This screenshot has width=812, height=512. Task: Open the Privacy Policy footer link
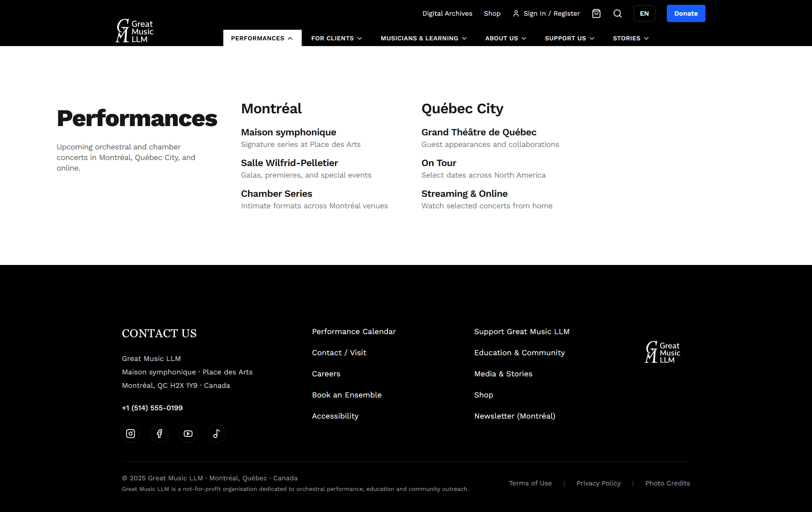point(598,483)
